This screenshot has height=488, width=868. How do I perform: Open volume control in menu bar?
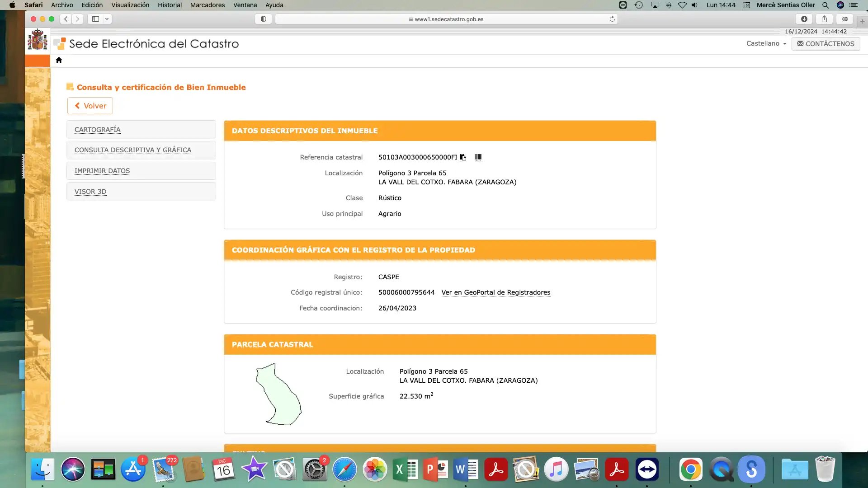695,5
